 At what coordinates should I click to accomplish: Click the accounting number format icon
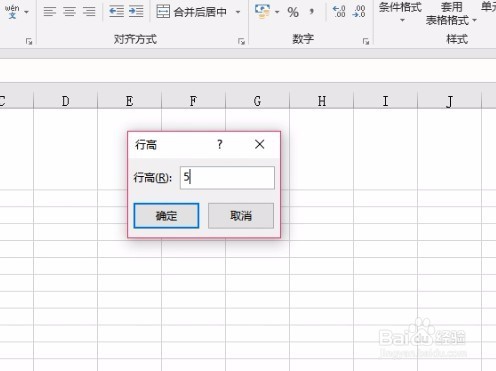pyautogui.click(x=262, y=11)
